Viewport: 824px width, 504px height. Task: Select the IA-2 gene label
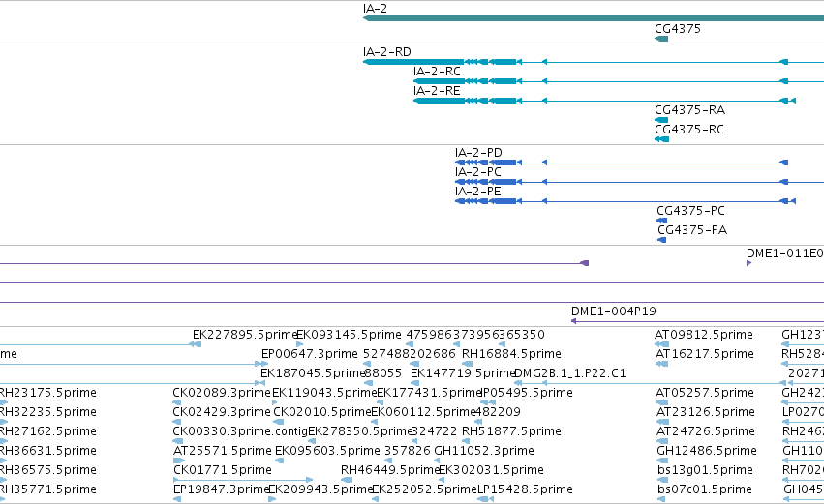(376, 9)
